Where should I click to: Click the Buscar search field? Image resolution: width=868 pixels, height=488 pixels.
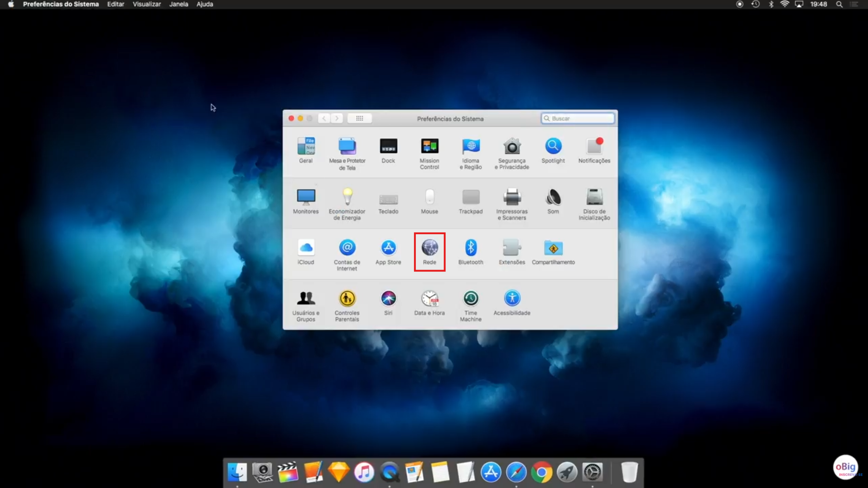(578, 118)
